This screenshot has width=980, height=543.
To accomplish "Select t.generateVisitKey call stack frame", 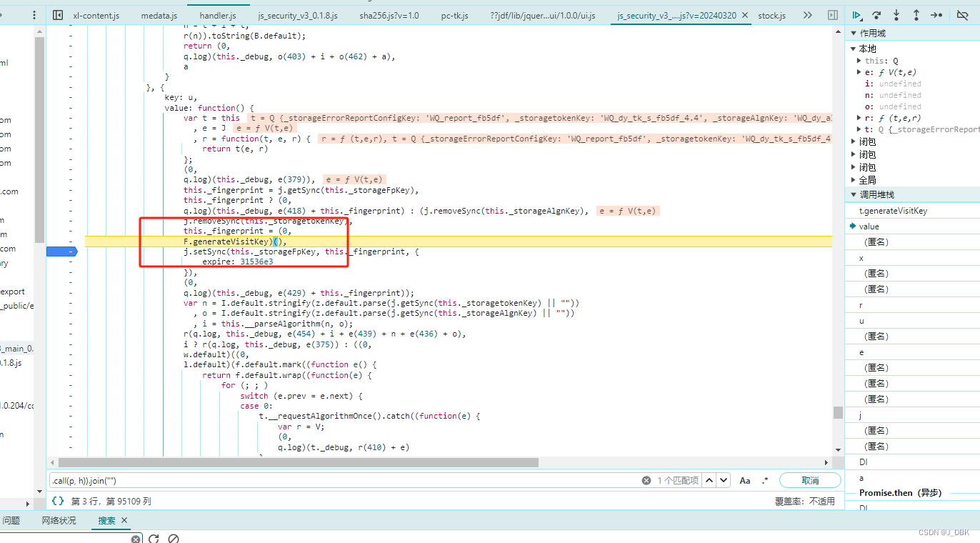I will coord(912,211).
